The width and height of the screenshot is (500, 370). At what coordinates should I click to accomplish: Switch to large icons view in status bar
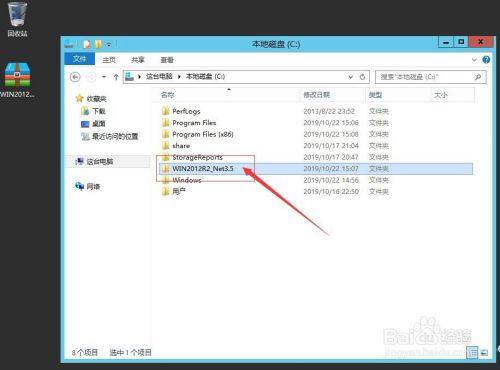(x=484, y=352)
